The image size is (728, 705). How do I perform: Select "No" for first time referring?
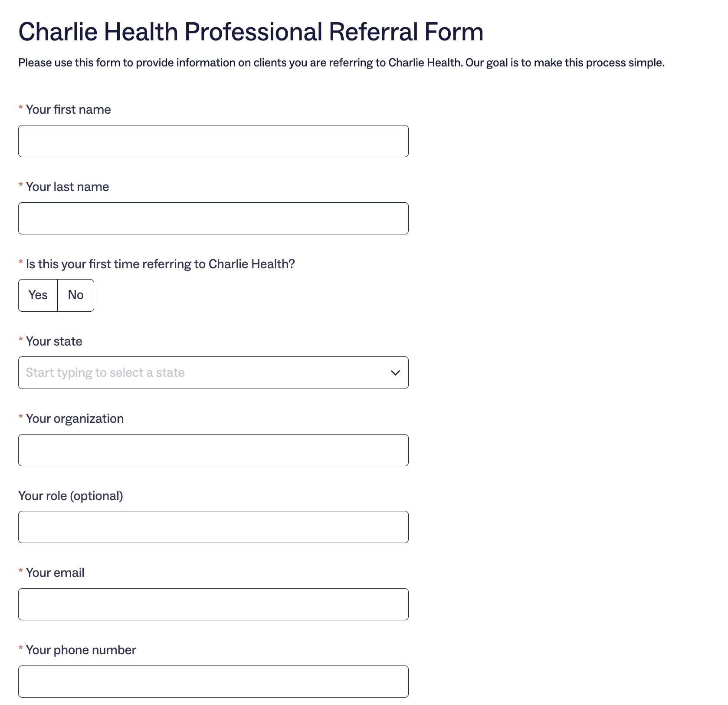[x=75, y=295]
